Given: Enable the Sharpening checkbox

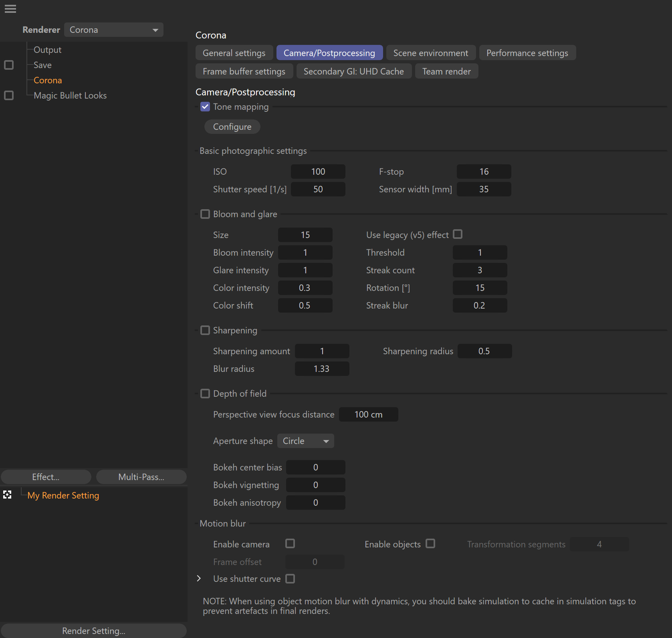Looking at the screenshot, I should click(x=205, y=330).
